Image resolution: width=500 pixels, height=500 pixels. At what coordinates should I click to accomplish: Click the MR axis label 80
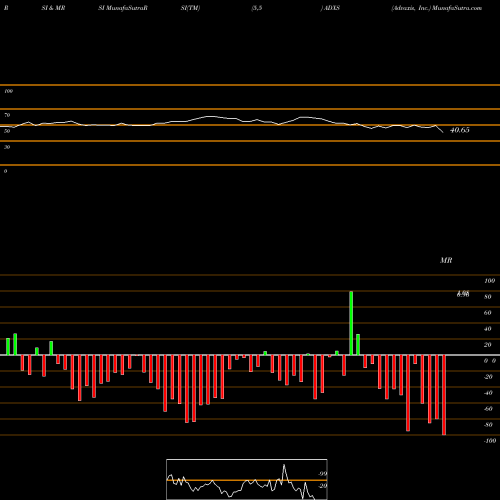pos(488,297)
